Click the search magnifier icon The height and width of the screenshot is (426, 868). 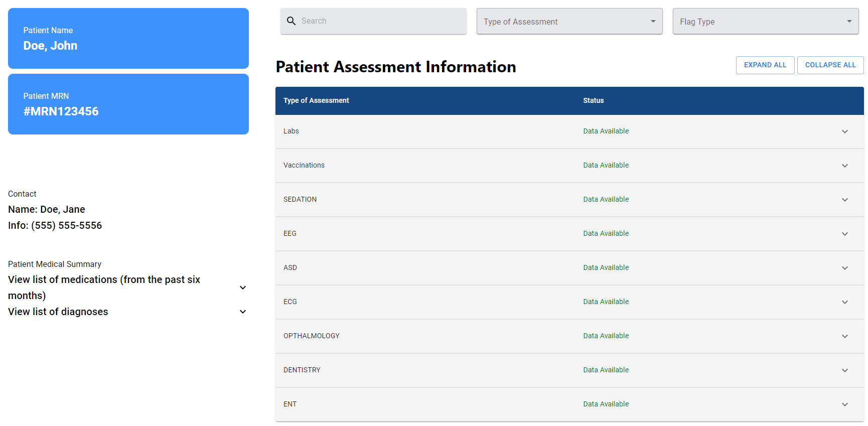[x=291, y=21]
